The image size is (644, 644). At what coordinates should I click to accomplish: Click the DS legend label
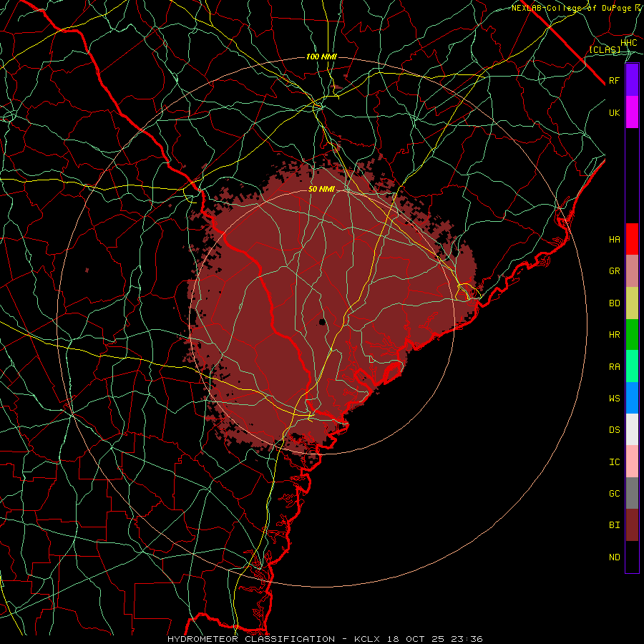tap(615, 430)
